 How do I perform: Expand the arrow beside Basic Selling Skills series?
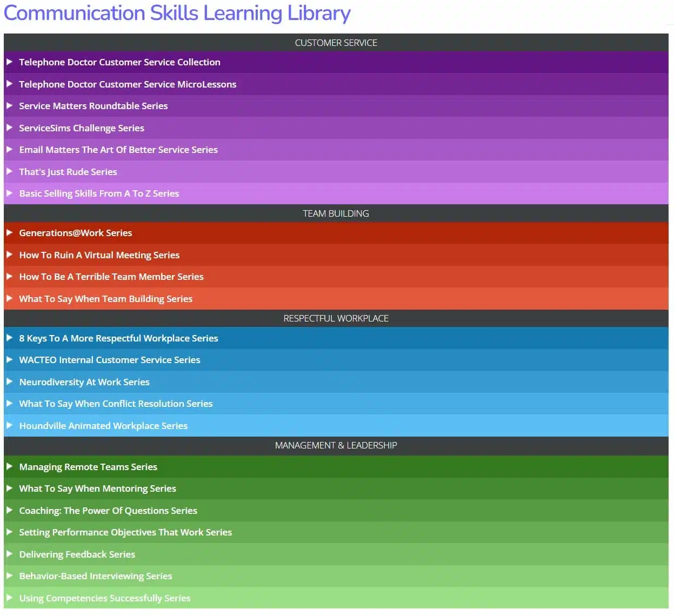coord(9,193)
